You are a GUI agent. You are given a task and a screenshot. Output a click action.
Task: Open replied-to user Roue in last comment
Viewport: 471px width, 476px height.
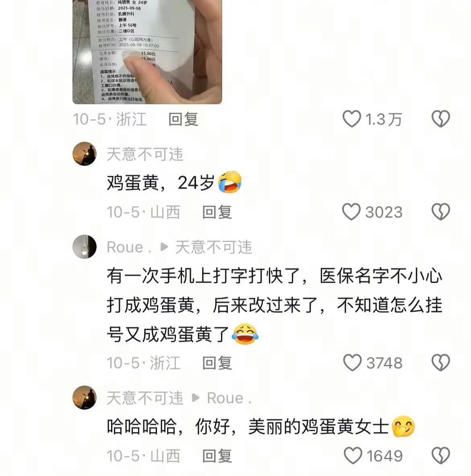(229, 398)
